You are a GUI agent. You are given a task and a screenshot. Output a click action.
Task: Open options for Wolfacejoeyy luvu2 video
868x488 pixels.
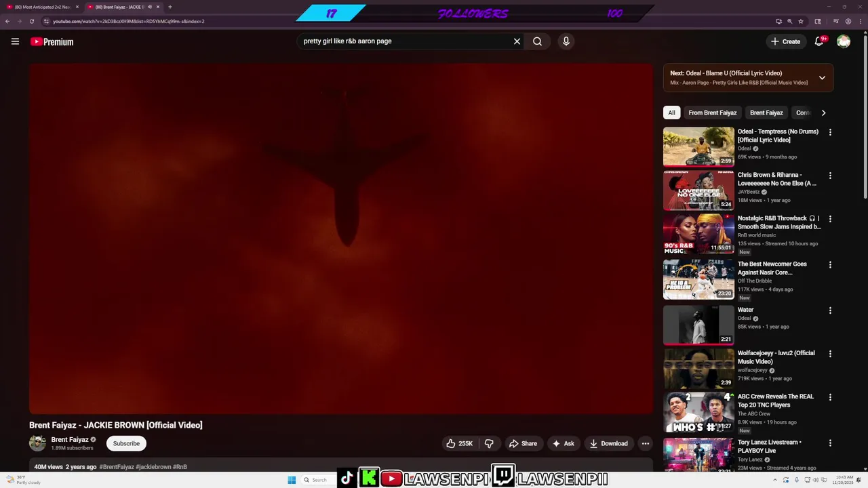[830, 354]
